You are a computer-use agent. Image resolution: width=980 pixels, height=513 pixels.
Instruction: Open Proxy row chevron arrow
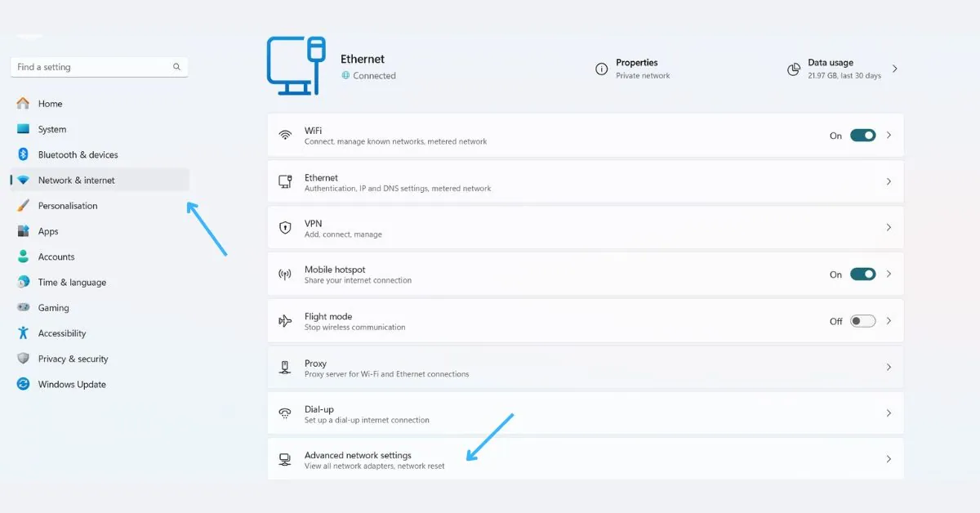889,368
